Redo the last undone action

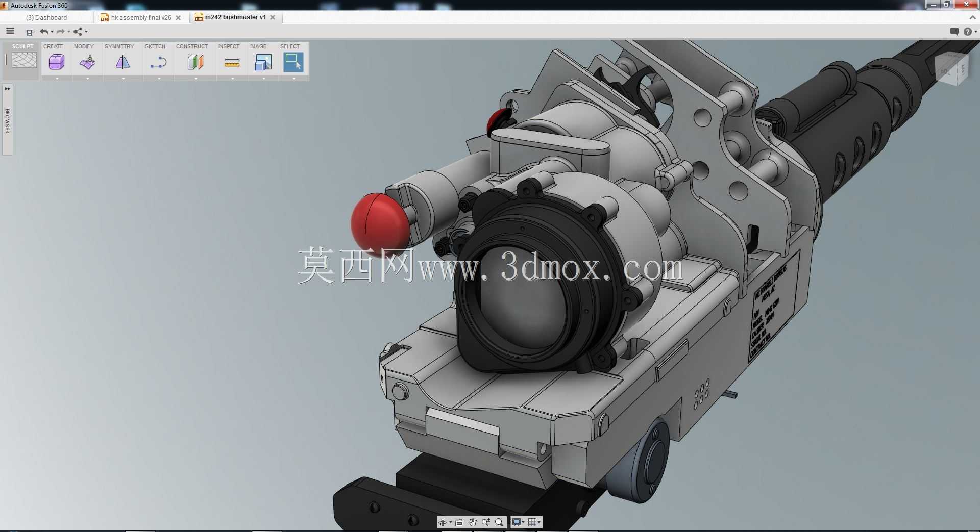pyautogui.click(x=61, y=32)
